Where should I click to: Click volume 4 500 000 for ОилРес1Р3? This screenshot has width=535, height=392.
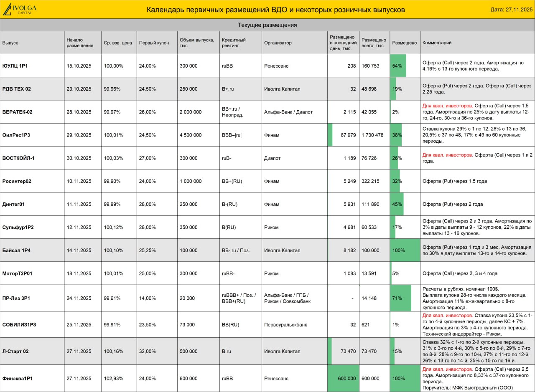coord(191,135)
